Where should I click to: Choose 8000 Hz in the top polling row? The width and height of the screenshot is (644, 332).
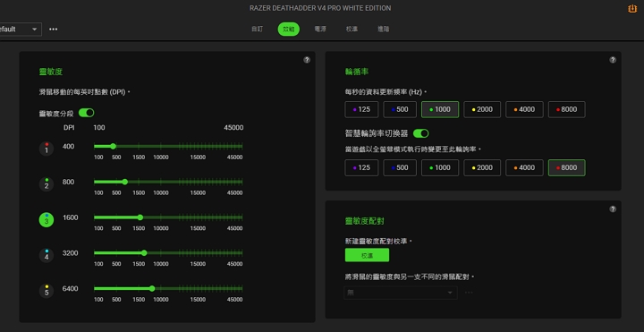click(x=567, y=110)
